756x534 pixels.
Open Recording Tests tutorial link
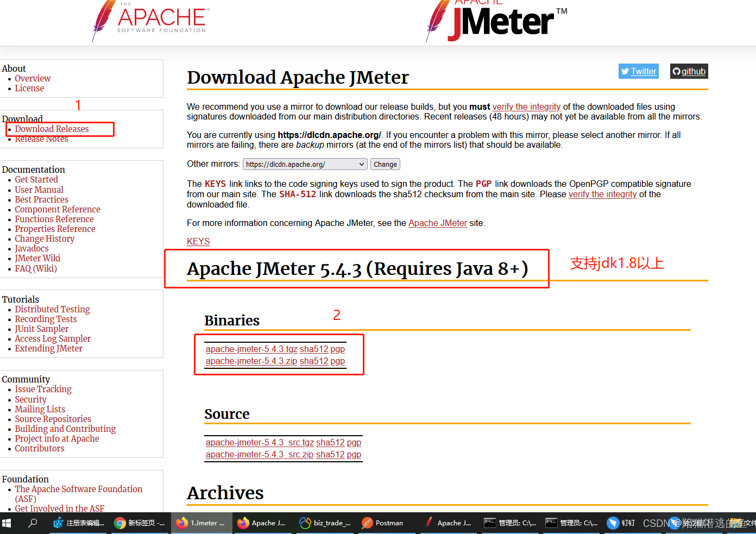point(46,319)
